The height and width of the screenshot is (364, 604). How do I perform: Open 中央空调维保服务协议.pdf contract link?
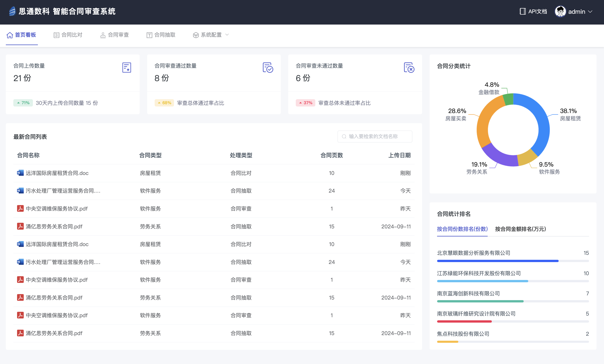pyautogui.click(x=57, y=209)
